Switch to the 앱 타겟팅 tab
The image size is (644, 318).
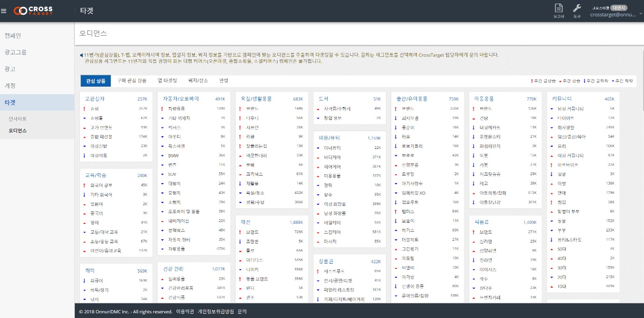pos(167,81)
